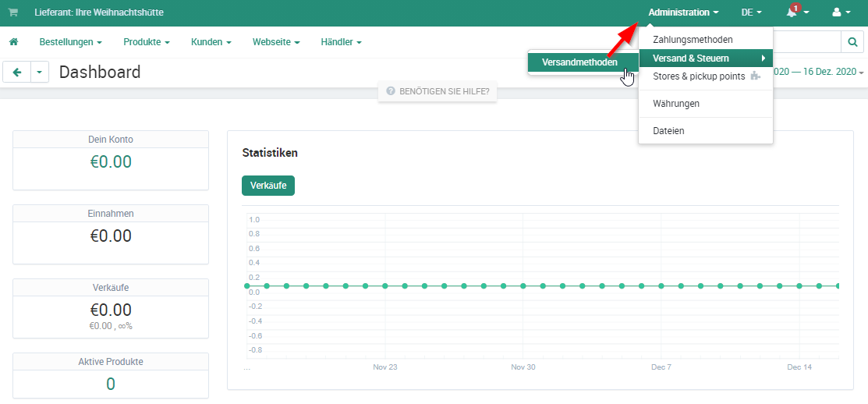
Task: Open Administration dropdown menu
Action: (684, 12)
